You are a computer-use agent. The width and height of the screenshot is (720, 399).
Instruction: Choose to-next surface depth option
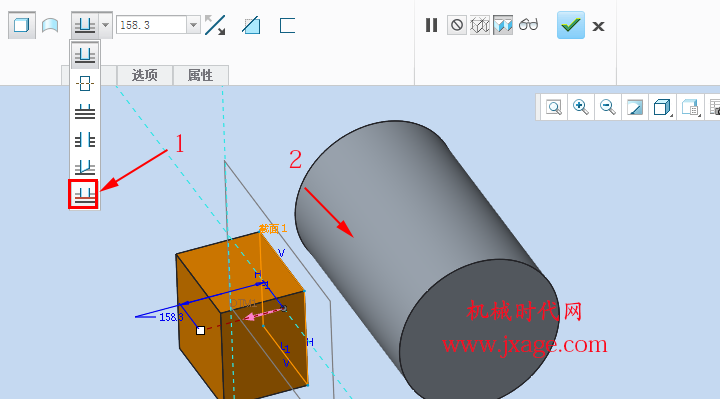(85, 112)
